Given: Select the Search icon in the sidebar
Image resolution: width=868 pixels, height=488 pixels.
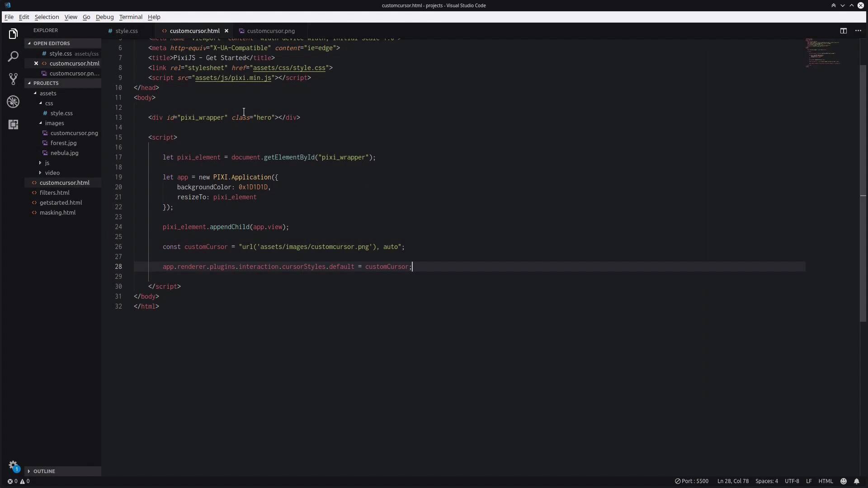Looking at the screenshot, I should point(14,57).
